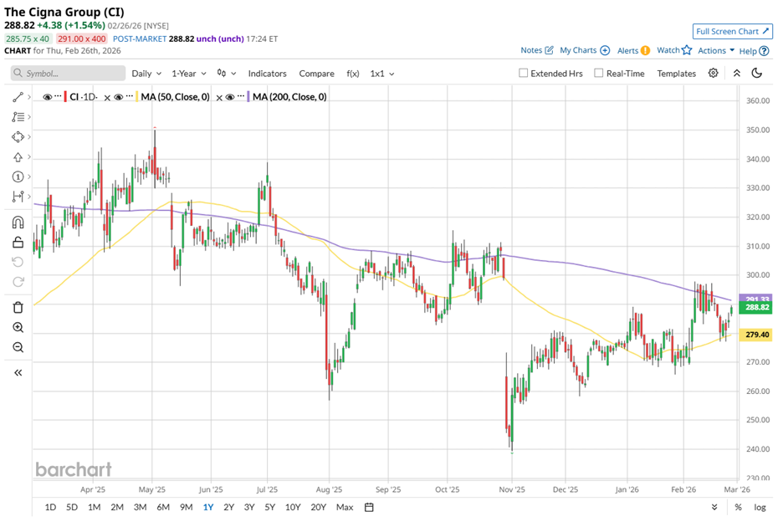783x532 pixels.
Task: Expand the Actions dropdown menu
Action: point(716,50)
